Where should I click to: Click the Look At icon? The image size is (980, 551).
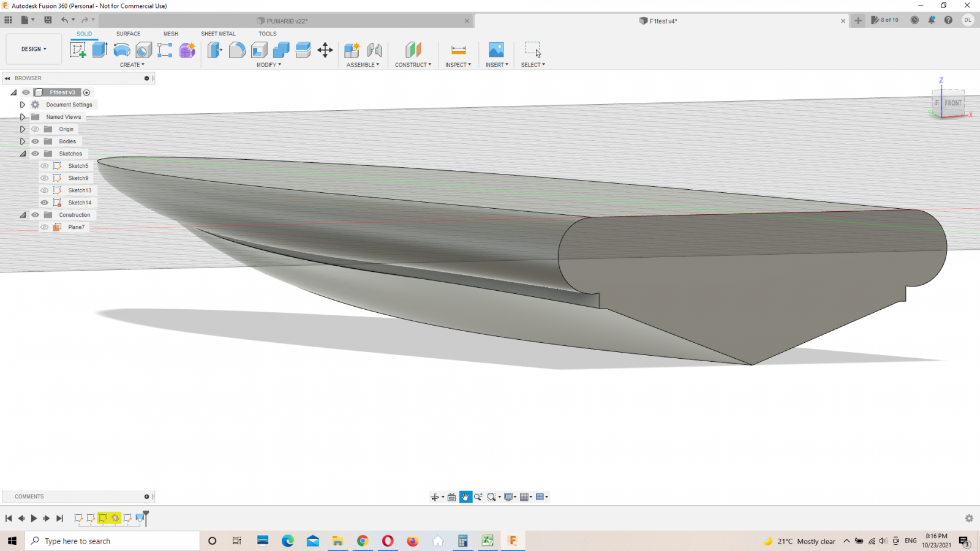point(451,497)
